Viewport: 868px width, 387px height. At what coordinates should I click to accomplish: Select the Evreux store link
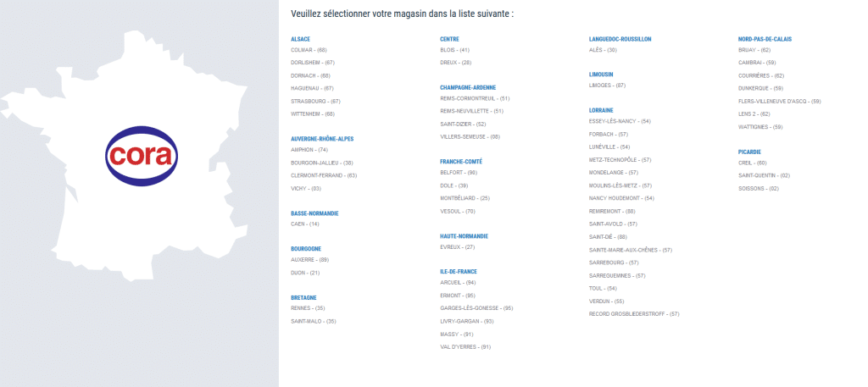point(458,246)
